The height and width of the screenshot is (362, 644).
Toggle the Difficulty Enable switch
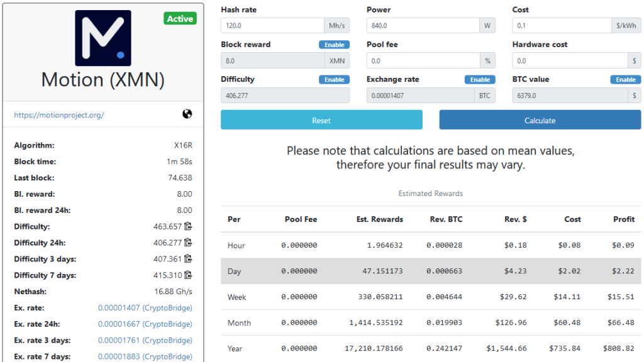point(334,79)
